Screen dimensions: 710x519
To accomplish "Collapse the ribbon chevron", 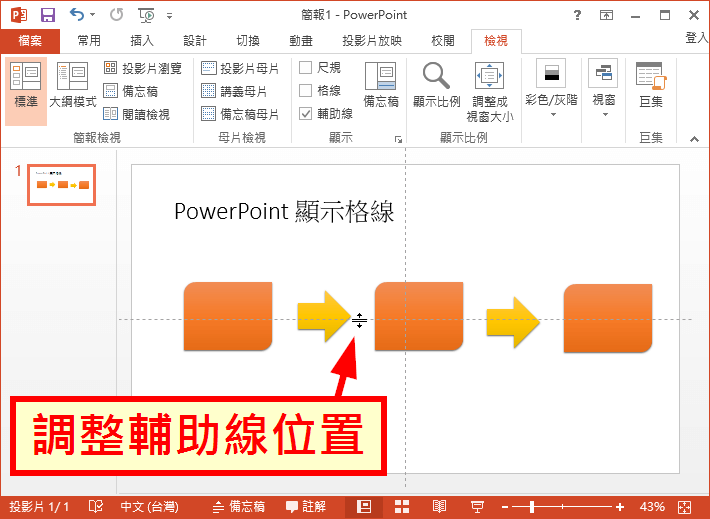I will coord(694,139).
